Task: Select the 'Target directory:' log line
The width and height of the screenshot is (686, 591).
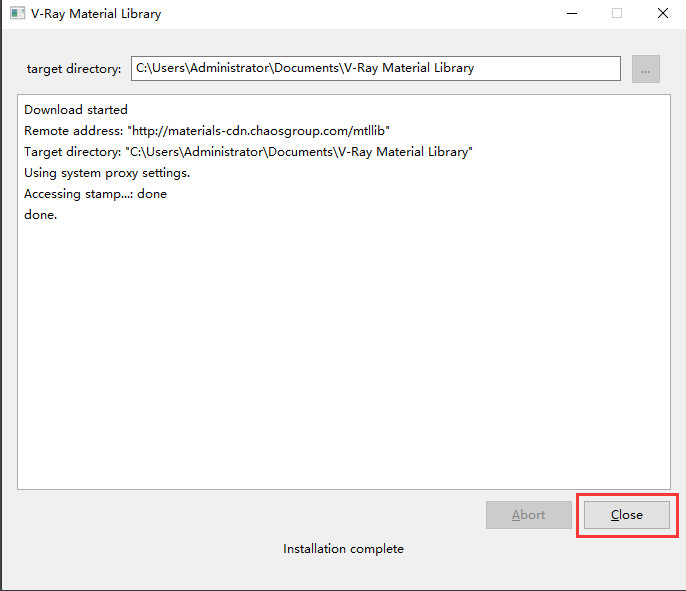Action: [x=248, y=152]
